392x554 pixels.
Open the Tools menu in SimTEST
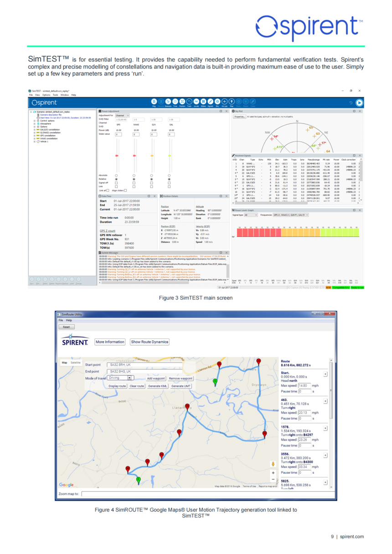tap(55, 95)
